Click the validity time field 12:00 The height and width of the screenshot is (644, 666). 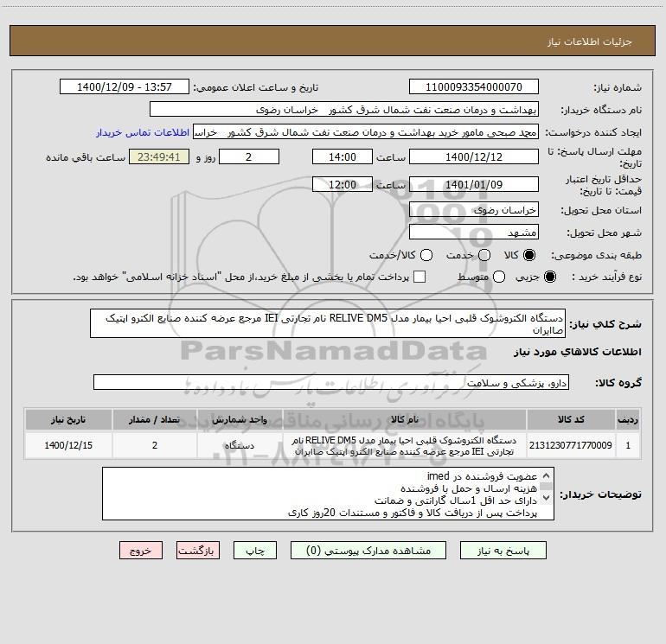[x=343, y=184]
